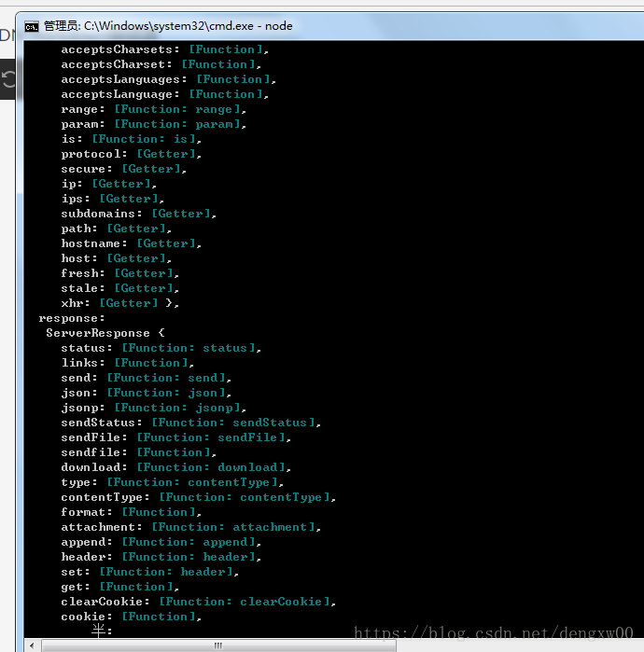Click the line 'json: [Function: json],'
Viewport: 644px width, 652px height.
(146, 393)
